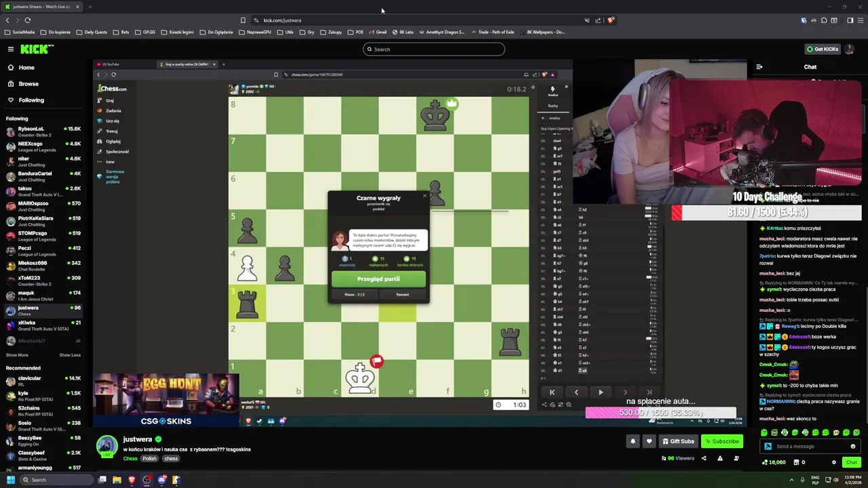Click the green Subscribe button

[x=722, y=441]
